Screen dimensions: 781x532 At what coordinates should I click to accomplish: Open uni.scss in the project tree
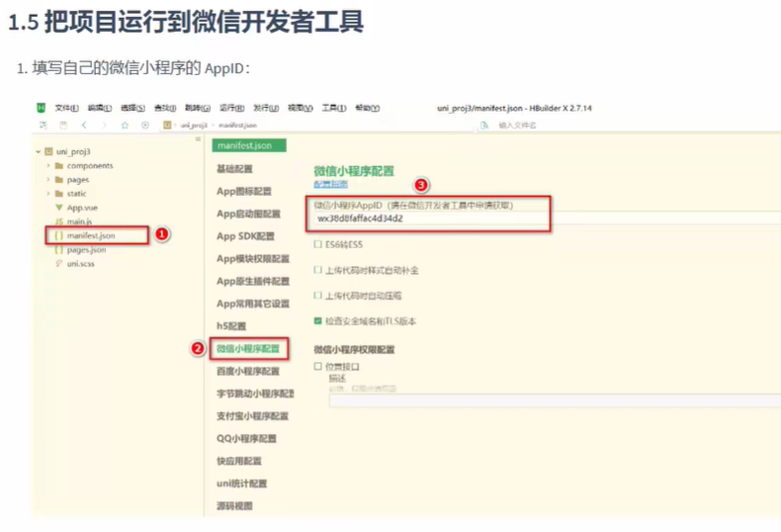coord(81,263)
